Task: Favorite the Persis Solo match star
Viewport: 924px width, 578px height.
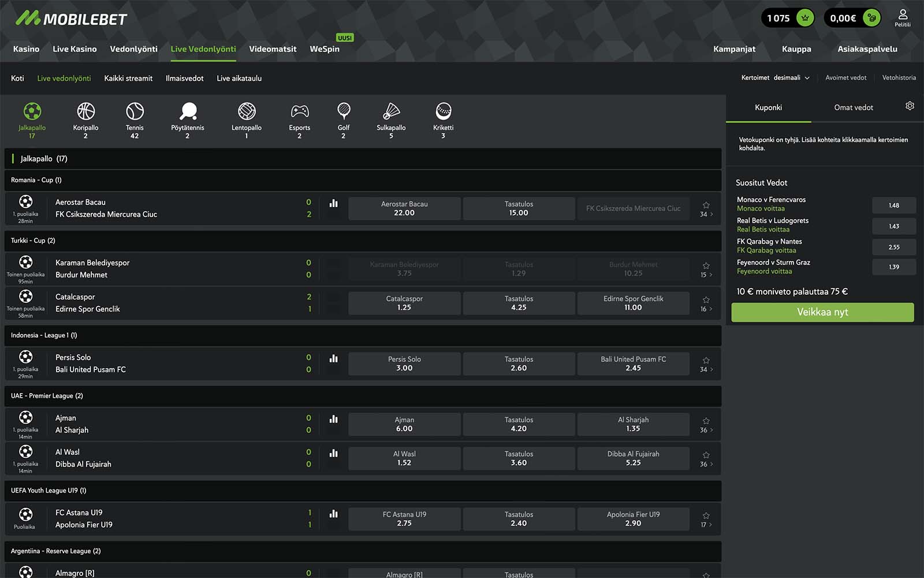Action: [706, 360]
